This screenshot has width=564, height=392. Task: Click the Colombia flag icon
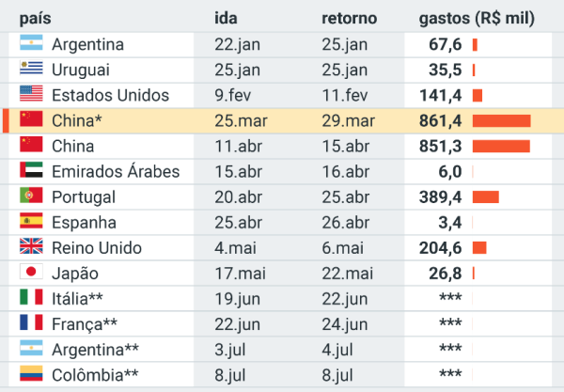[x=32, y=374]
